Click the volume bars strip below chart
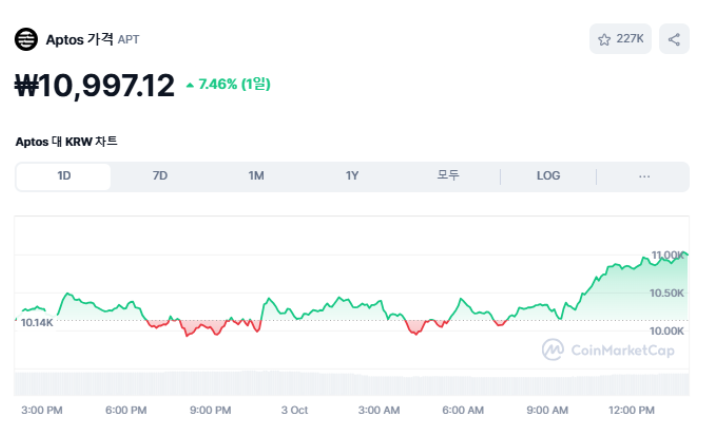This screenshot has height=425, width=708. click(352, 383)
